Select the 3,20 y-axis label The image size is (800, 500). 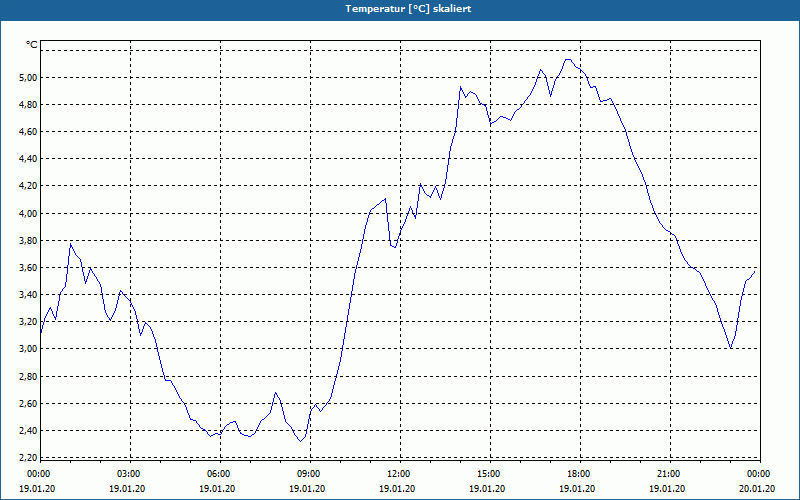click(x=27, y=321)
